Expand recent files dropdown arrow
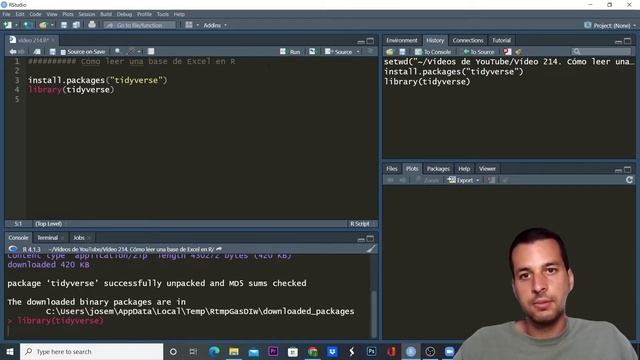This screenshot has width=640, height=360. (x=52, y=25)
